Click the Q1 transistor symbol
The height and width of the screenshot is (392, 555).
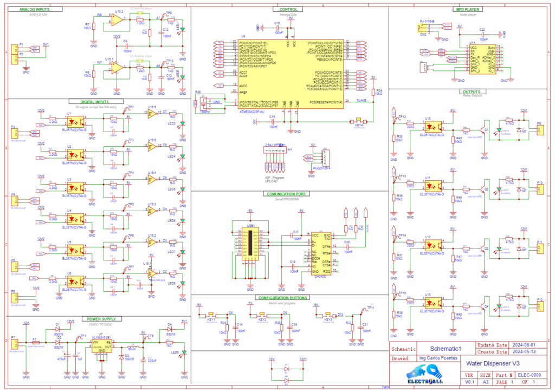coord(483,130)
